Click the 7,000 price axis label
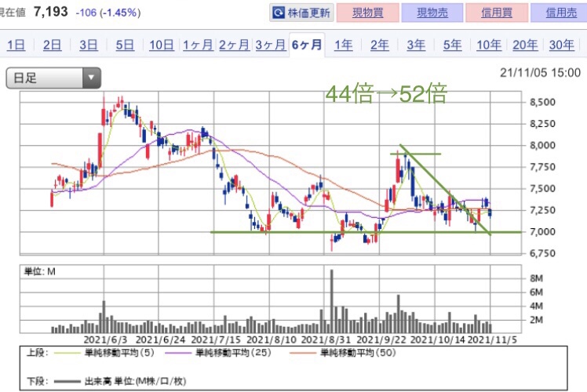 point(543,232)
